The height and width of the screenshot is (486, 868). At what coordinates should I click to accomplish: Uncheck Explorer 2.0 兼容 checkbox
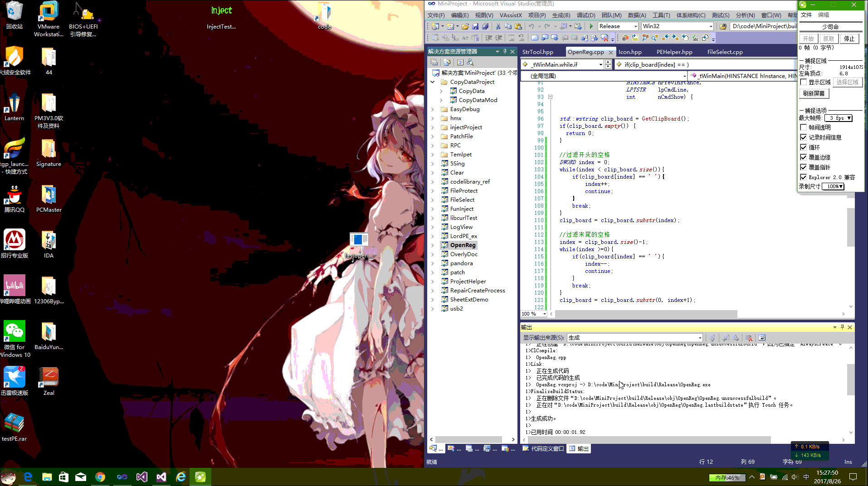coord(804,177)
